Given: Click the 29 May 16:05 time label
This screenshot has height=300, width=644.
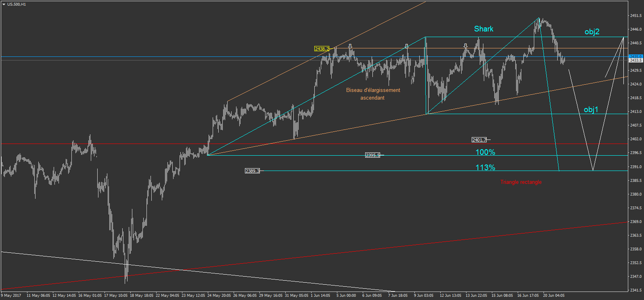Looking at the screenshot, I should [271, 296].
